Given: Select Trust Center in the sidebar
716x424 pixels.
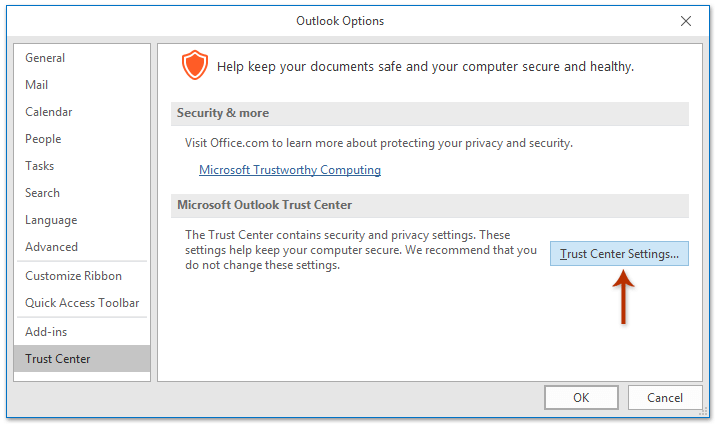Looking at the screenshot, I should pyautogui.click(x=82, y=359).
